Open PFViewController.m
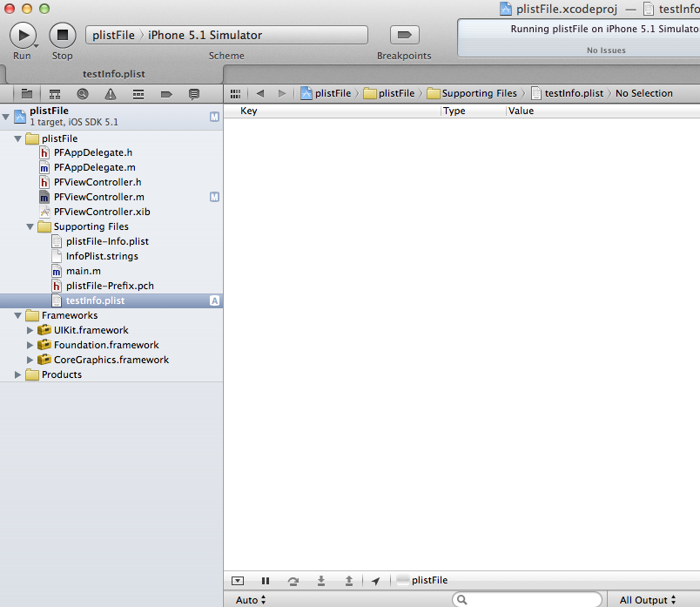The width and height of the screenshot is (700, 607). (99, 197)
